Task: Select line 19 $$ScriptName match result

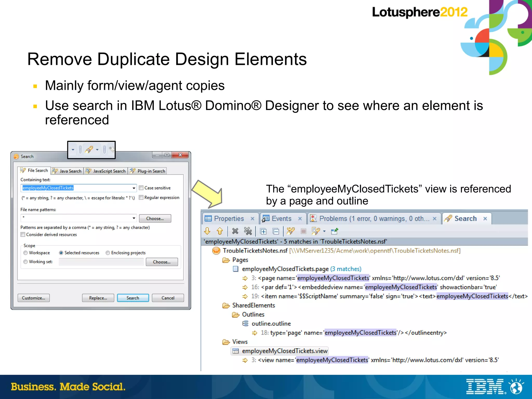Action: [385, 296]
